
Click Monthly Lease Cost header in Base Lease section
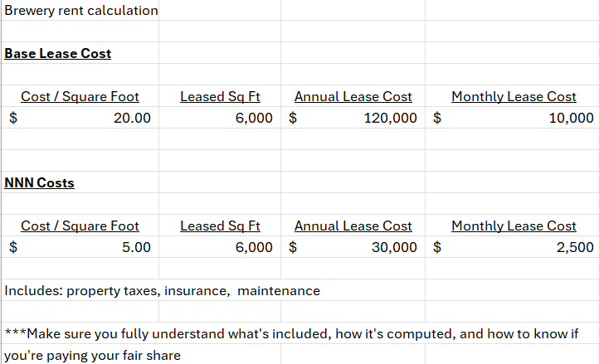tap(513, 97)
